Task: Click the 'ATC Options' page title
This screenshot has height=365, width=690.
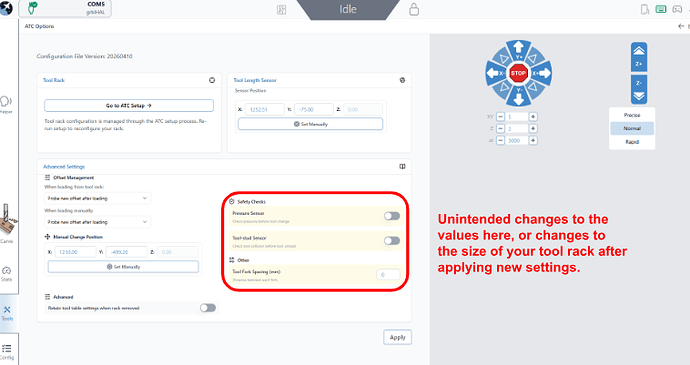Action: tap(39, 26)
